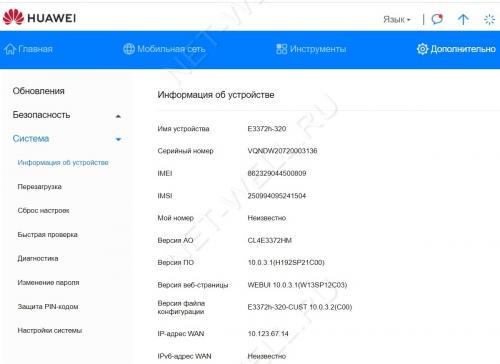Open the Безопасность sidebar section
The width and height of the screenshot is (500, 364).
point(41,115)
